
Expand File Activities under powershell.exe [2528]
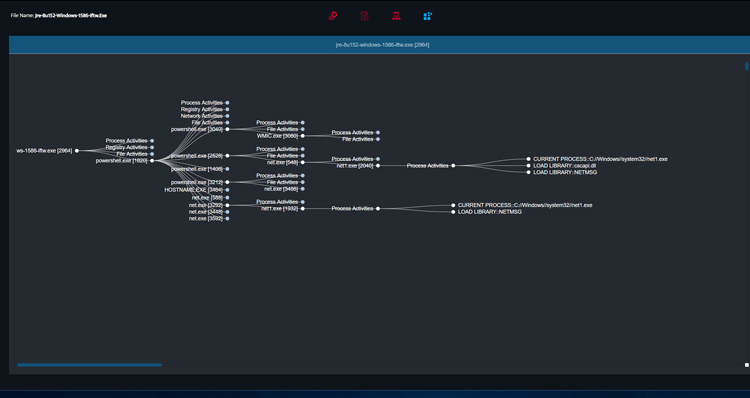pos(303,155)
